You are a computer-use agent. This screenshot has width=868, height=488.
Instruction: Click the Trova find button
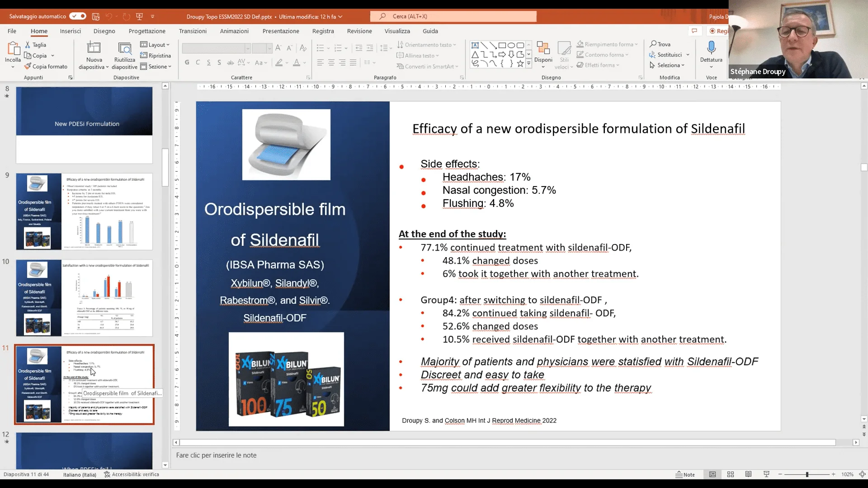pos(660,44)
